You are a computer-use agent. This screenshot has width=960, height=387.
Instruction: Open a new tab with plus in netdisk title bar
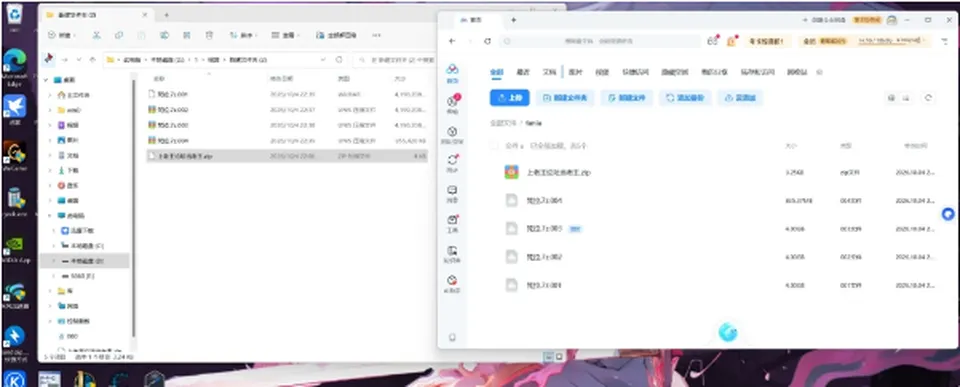coord(513,20)
